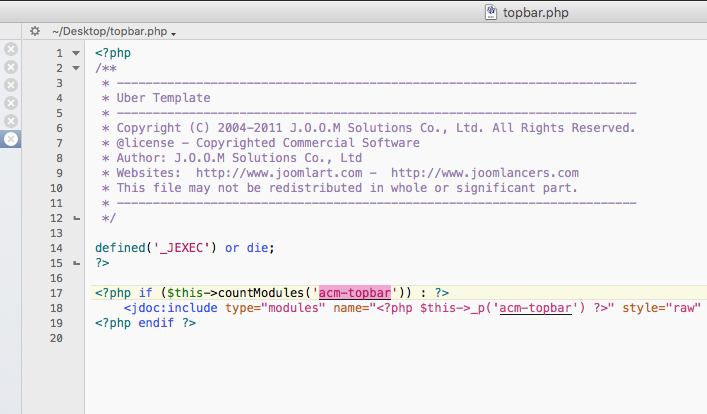Screen dimensions: 707x414
Task: Click the topbar.php document icon in title bar
Action: (x=491, y=12)
